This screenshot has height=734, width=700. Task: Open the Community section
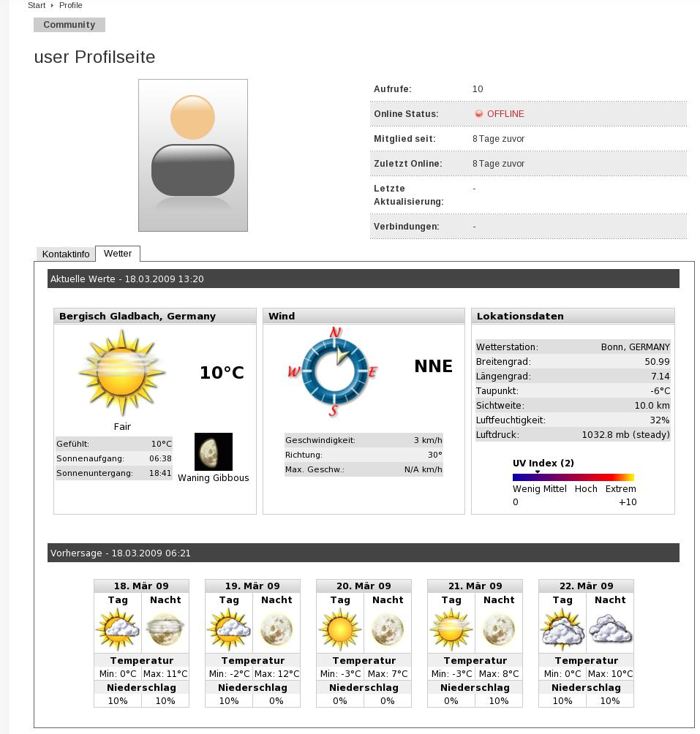click(x=69, y=24)
